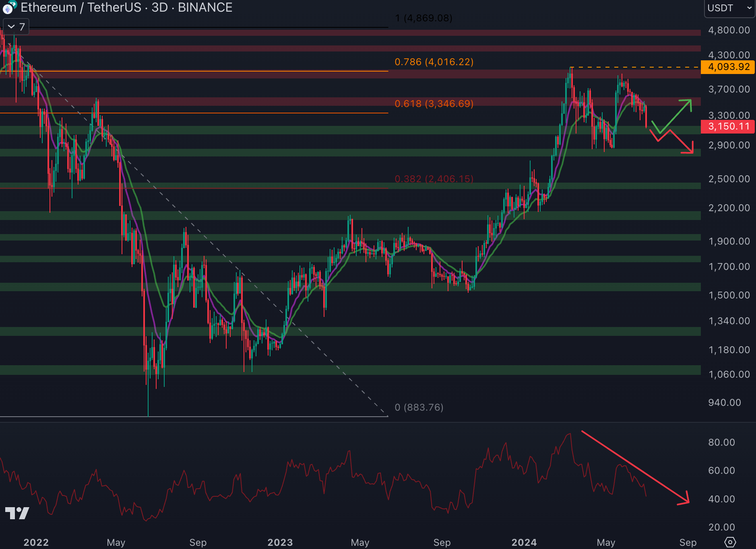756x549 pixels.
Task: Open the USDT currency dropdown
Action: click(x=729, y=8)
